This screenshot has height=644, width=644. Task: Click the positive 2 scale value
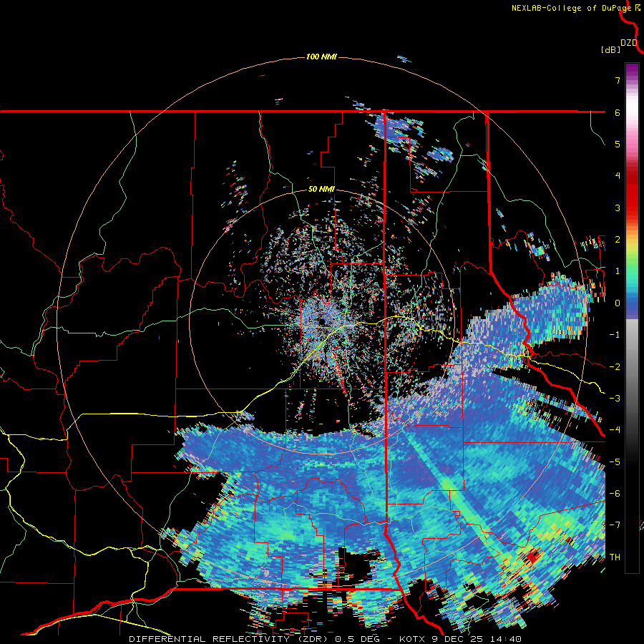pos(618,240)
